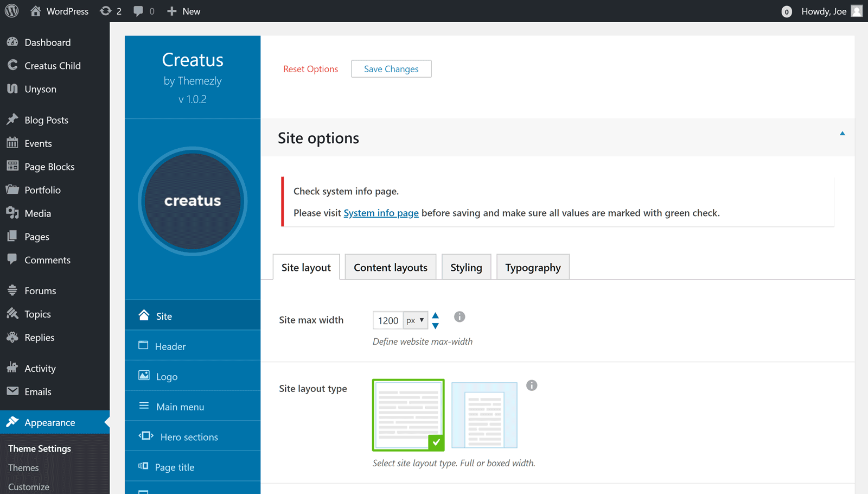Collapse the Site options section arrow
The image size is (868, 494).
[843, 134]
